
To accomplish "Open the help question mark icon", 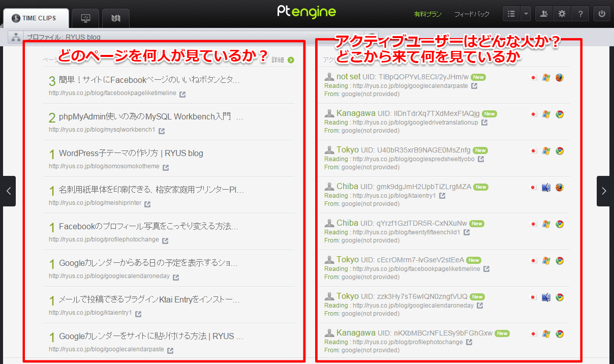I will [580, 14].
